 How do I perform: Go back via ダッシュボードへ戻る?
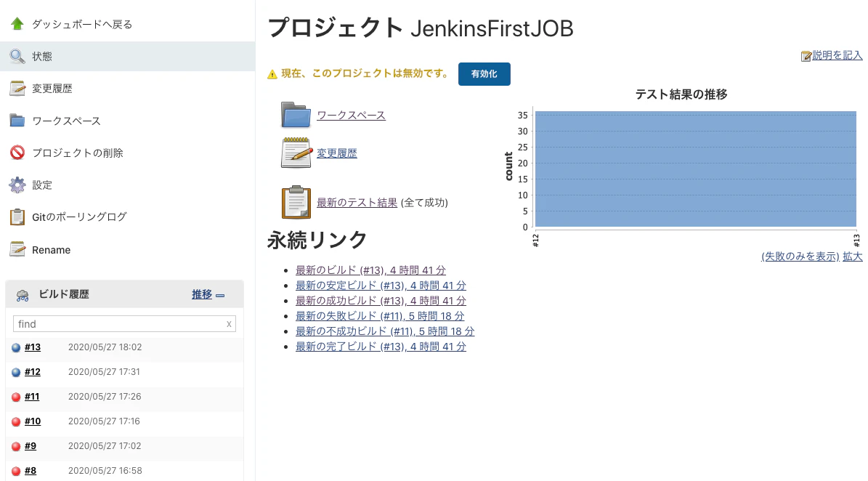click(x=82, y=25)
